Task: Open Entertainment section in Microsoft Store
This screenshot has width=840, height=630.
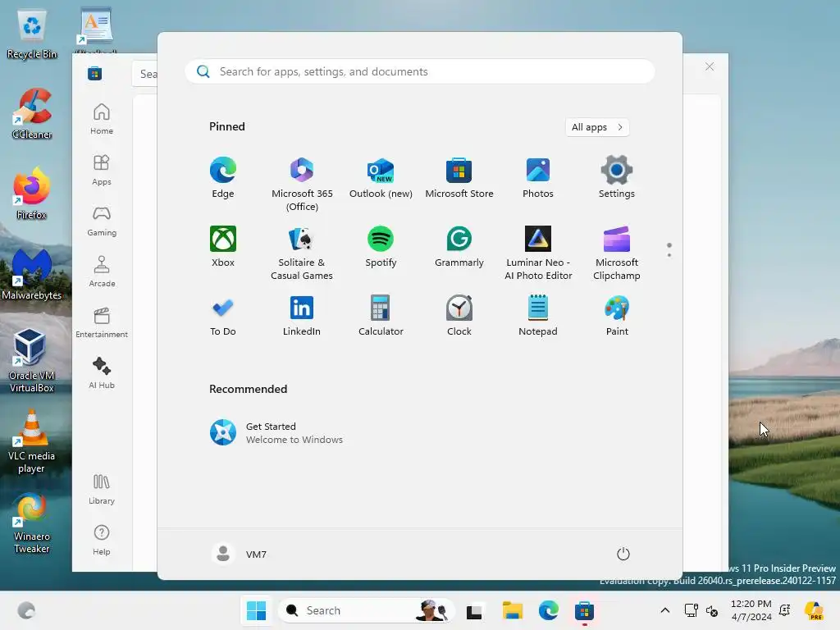Action: pos(102,322)
